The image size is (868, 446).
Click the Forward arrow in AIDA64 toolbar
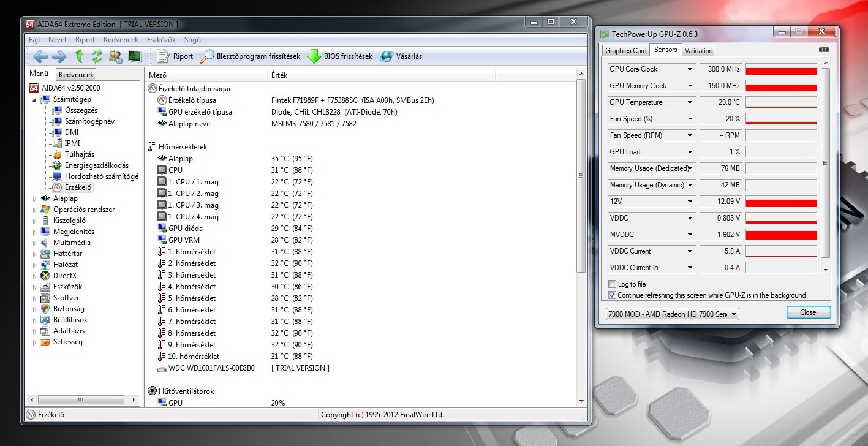(x=59, y=56)
